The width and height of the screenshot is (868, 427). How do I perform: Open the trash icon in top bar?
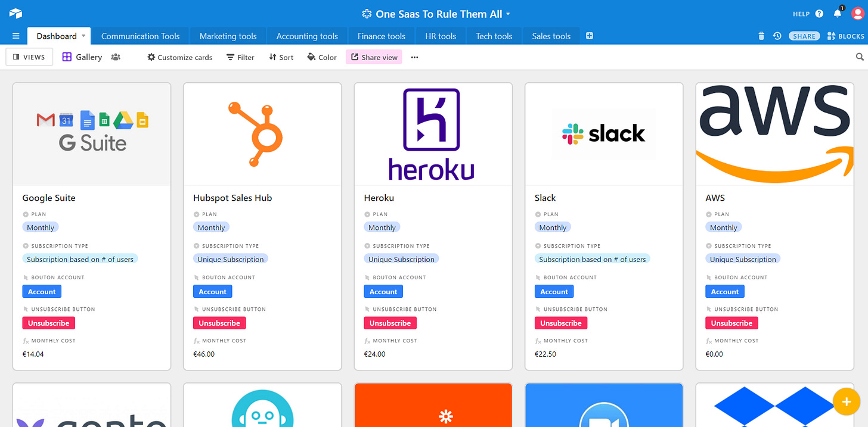pyautogui.click(x=761, y=36)
